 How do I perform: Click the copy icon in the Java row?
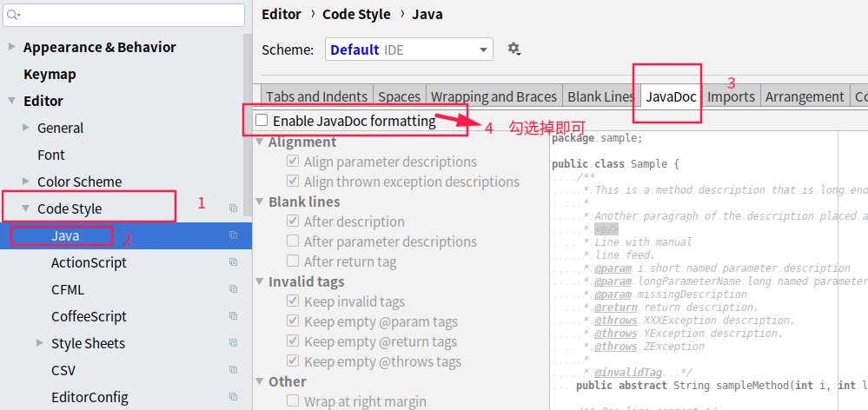(x=233, y=235)
